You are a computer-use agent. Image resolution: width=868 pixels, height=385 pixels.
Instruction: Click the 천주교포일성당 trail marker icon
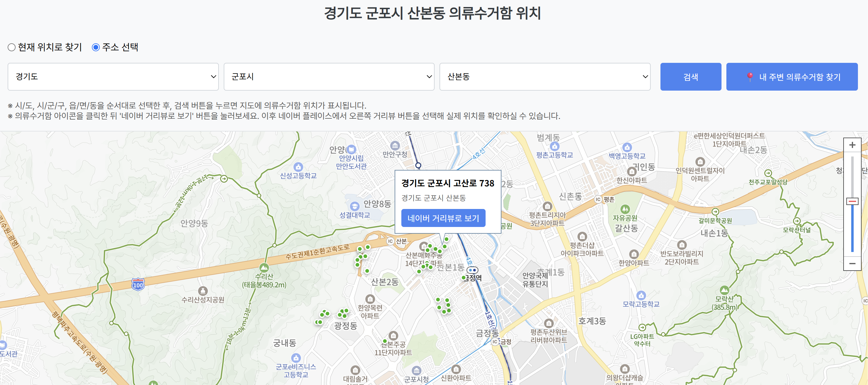(768, 173)
